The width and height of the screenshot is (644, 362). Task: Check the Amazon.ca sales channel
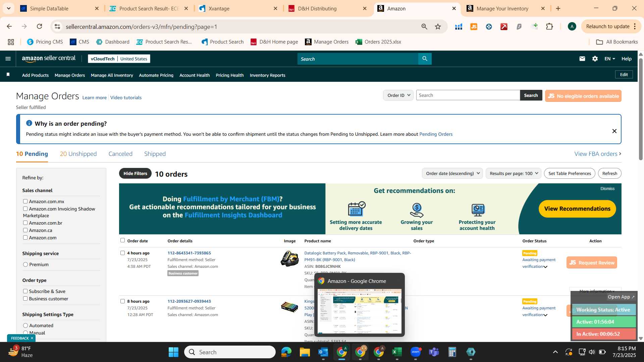coord(25,230)
